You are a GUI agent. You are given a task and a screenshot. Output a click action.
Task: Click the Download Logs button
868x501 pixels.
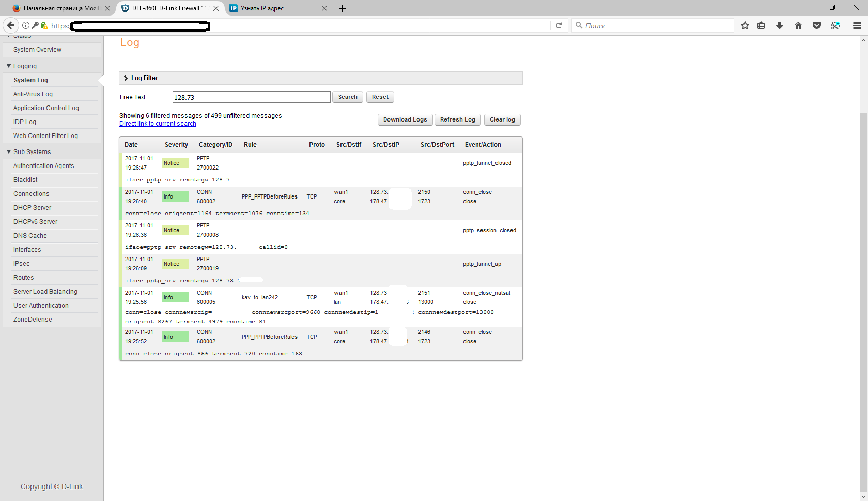[405, 120]
